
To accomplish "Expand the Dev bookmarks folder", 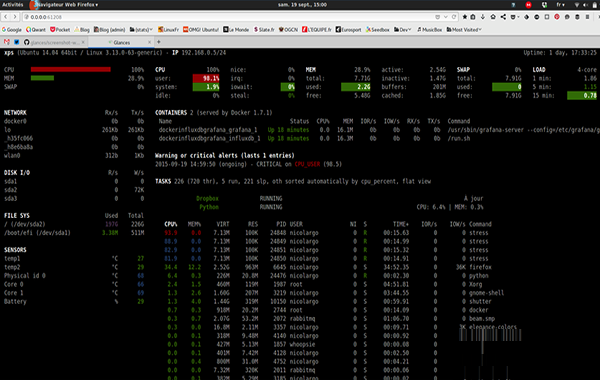I will (x=403, y=29).
